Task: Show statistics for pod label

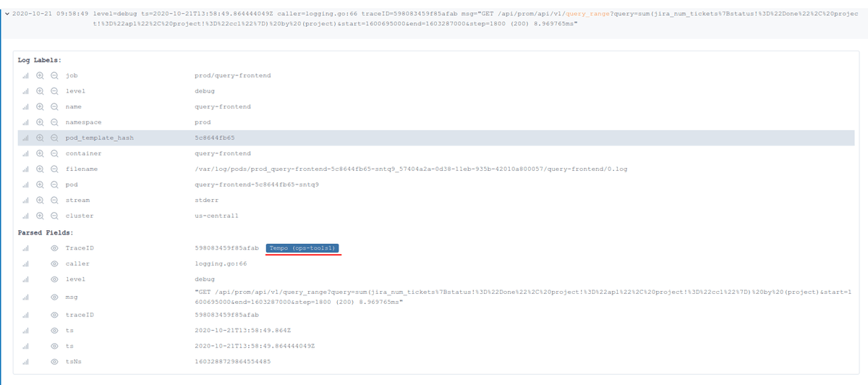Action: pyautogui.click(x=25, y=185)
